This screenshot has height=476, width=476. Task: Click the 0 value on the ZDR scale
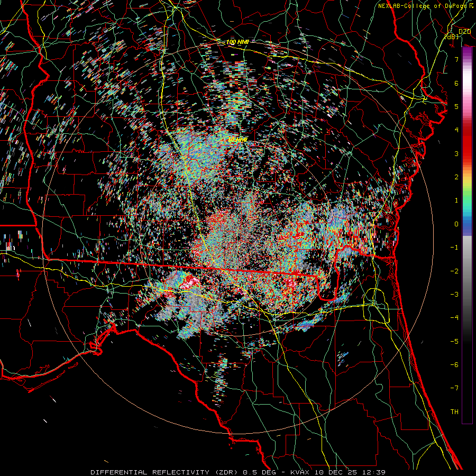pyautogui.click(x=456, y=224)
